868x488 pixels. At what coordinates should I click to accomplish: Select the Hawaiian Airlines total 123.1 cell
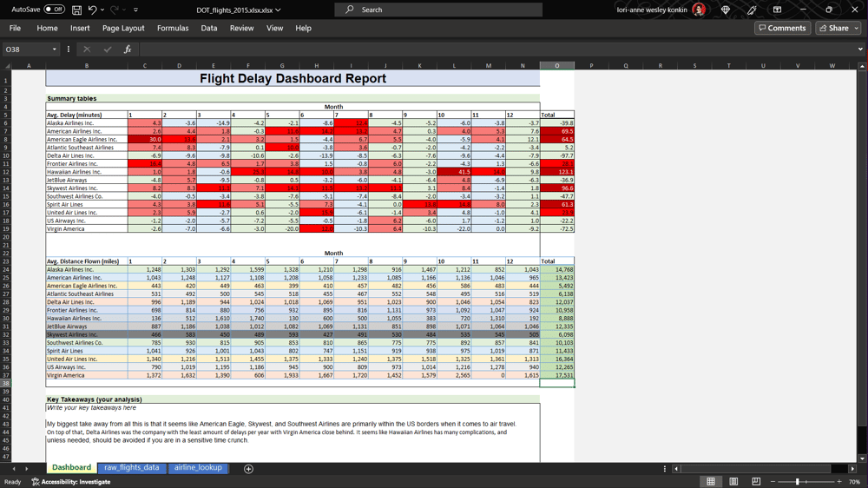(x=557, y=172)
